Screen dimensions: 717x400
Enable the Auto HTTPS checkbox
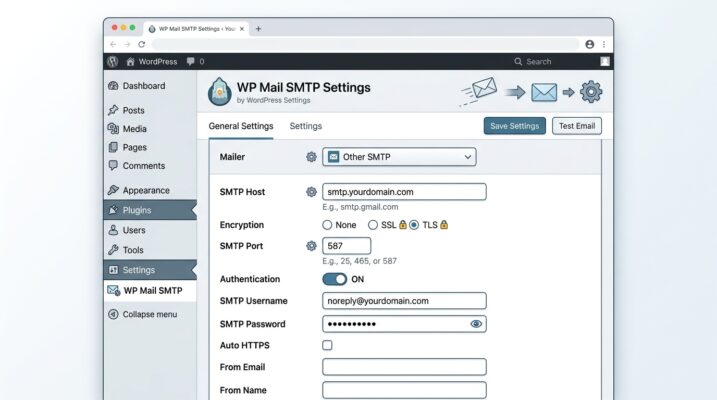[x=327, y=345]
